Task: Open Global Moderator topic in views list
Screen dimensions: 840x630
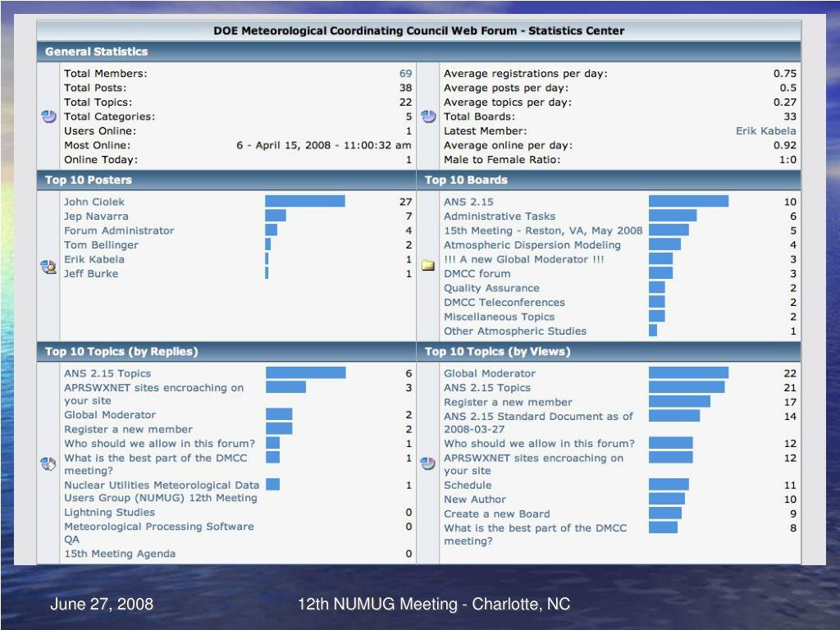Action: coord(489,373)
